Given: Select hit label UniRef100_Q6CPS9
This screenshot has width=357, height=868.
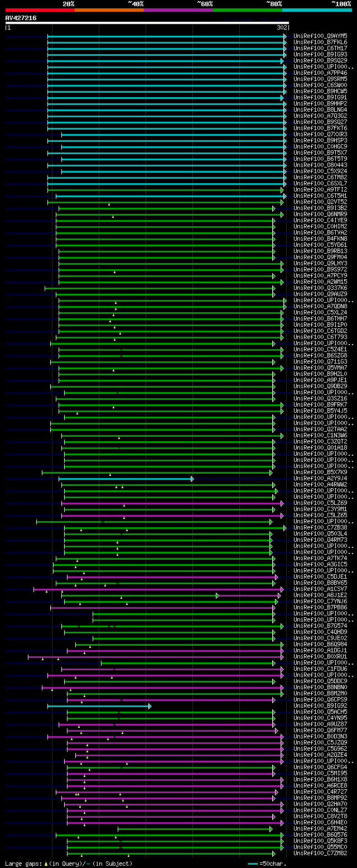Looking at the screenshot, I should click(x=321, y=699).
